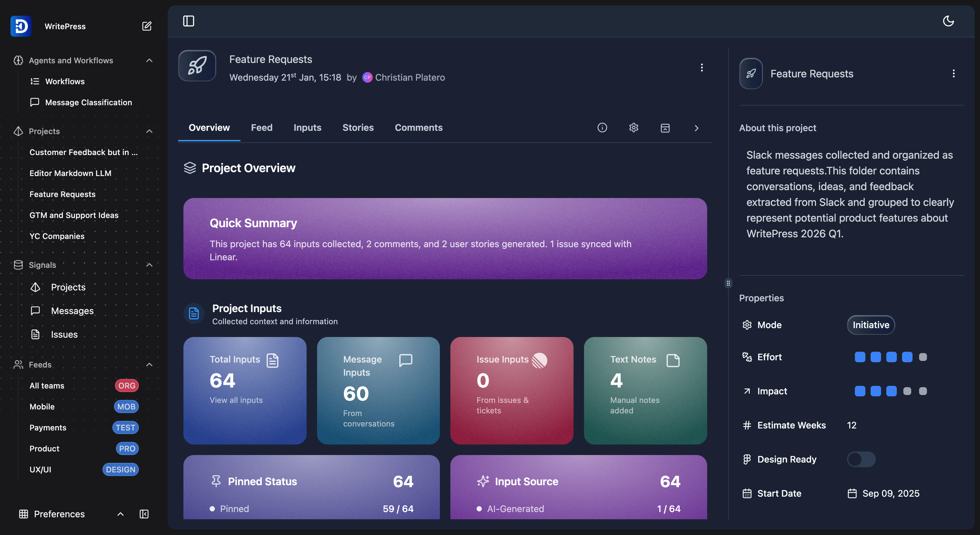Image resolution: width=980 pixels, height=535 pixels.
Task: Open project settings gear icon in tab bar
Action: (633, 128)
